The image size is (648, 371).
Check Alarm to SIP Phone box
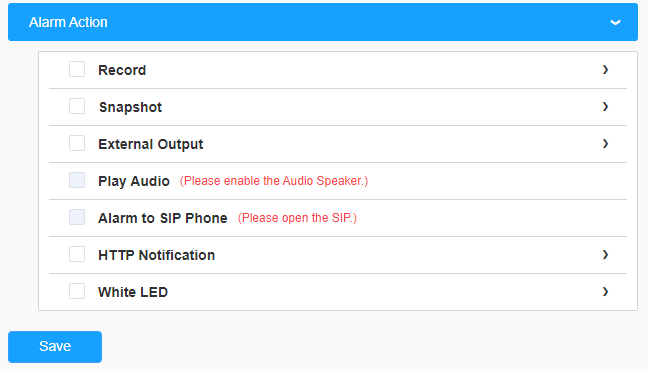[77, 217]
